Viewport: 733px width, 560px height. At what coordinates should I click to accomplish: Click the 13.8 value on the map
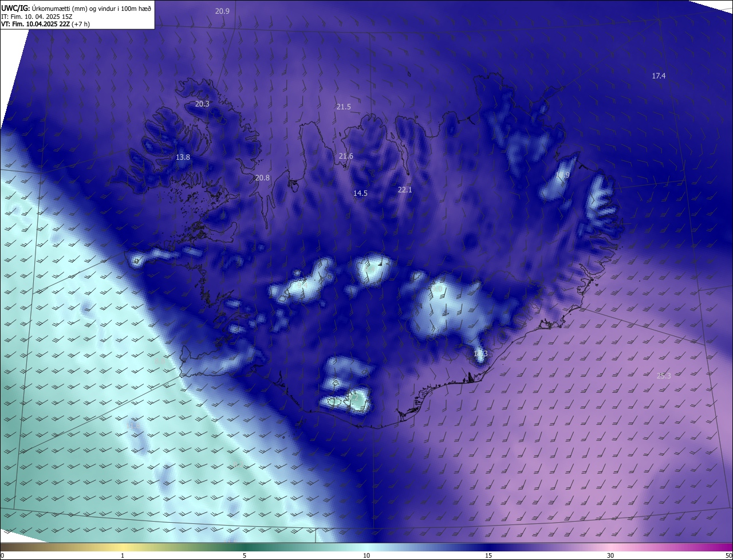pyautogui.click(x=183, y=157)
